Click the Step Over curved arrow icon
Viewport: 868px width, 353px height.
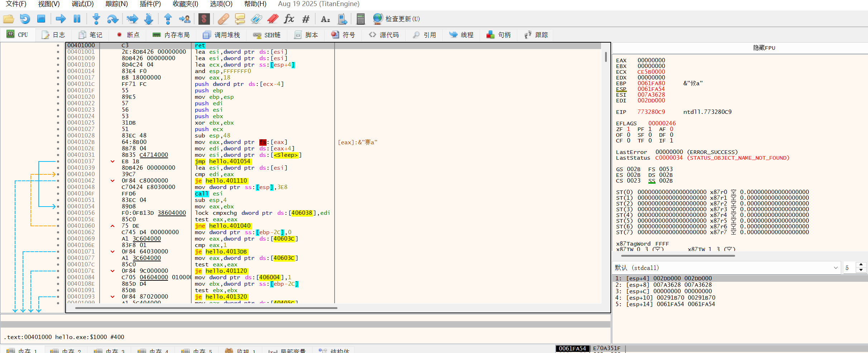(113, 19)
